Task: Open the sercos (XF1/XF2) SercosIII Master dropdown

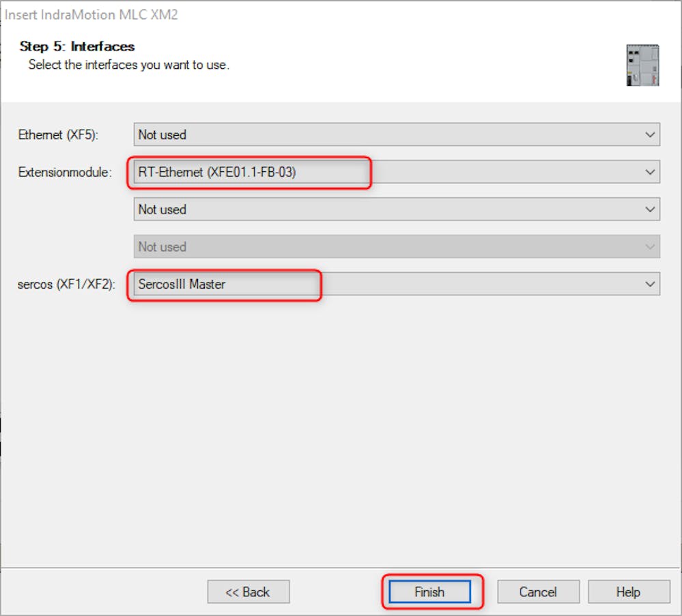Action: click(397, 284)
